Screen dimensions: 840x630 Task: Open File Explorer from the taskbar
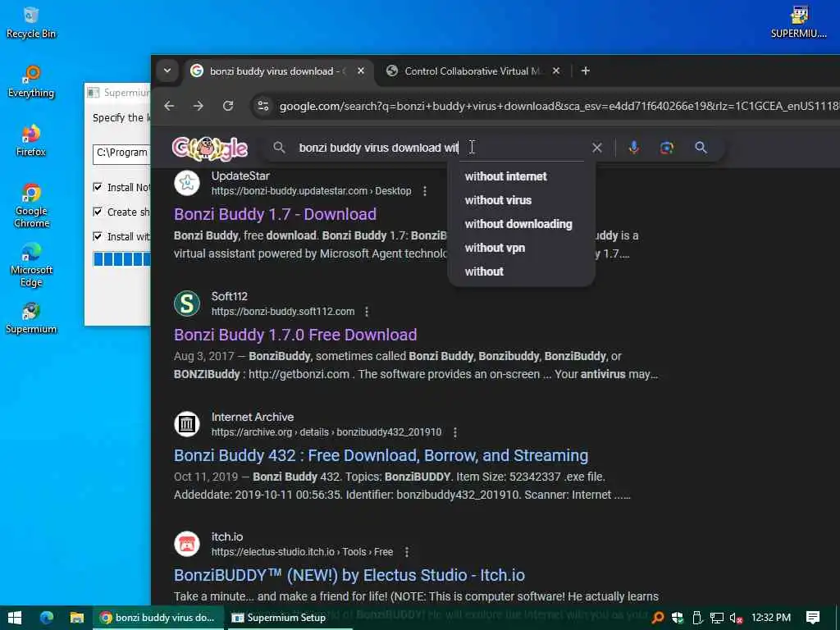(x=77, y=618)
